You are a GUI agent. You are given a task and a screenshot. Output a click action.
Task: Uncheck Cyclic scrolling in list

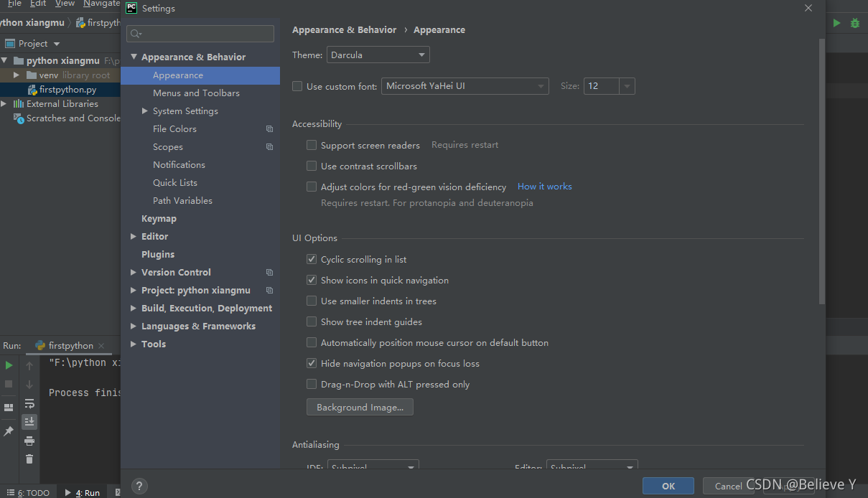click(x=312, y=259)
